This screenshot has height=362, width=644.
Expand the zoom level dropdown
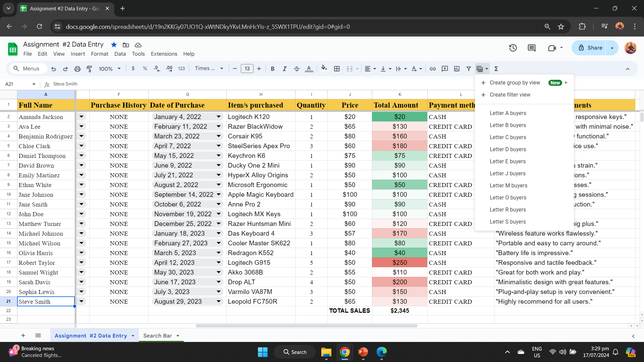pos(110,69)
